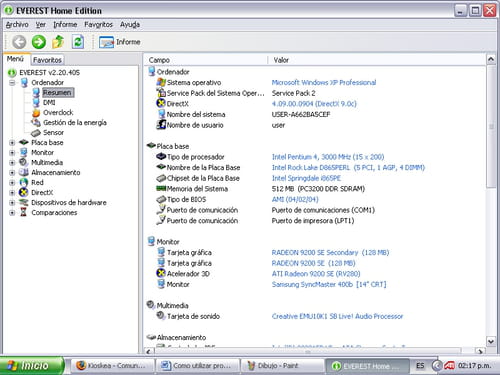This screenshot has width=500, height=375.
Task: Collapse the Ordenador tree node
Action: [12, 82]
